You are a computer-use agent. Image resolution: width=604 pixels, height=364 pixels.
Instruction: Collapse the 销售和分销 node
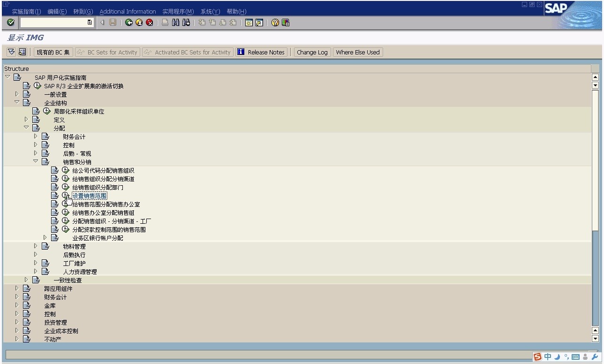pyautogui.click(x=36, y=161)
